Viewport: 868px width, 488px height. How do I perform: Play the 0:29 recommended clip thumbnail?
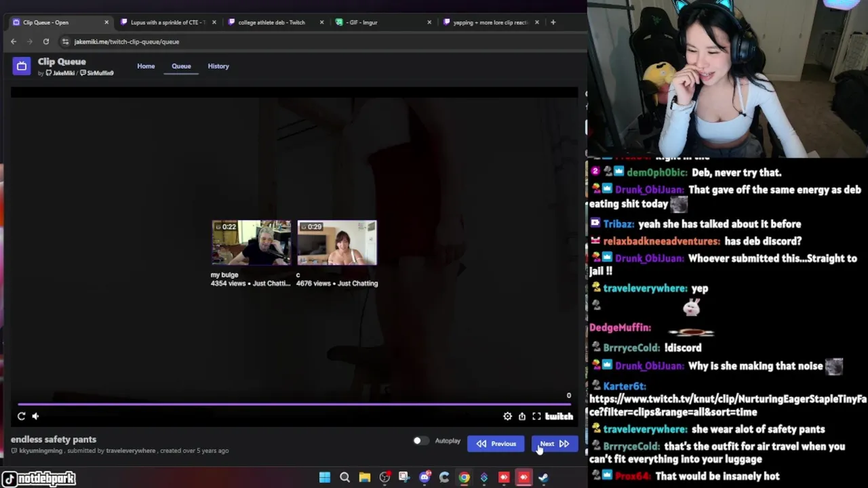click(337, 243)
